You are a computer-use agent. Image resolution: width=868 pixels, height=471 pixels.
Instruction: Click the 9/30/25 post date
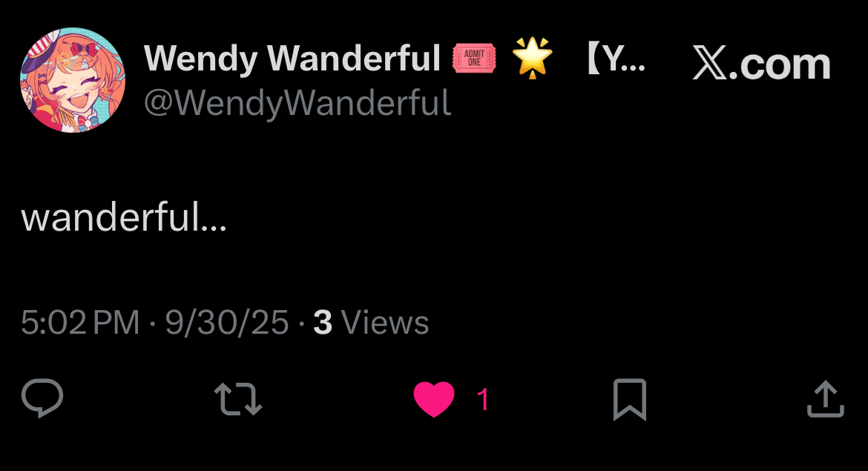tap(227, 322)
